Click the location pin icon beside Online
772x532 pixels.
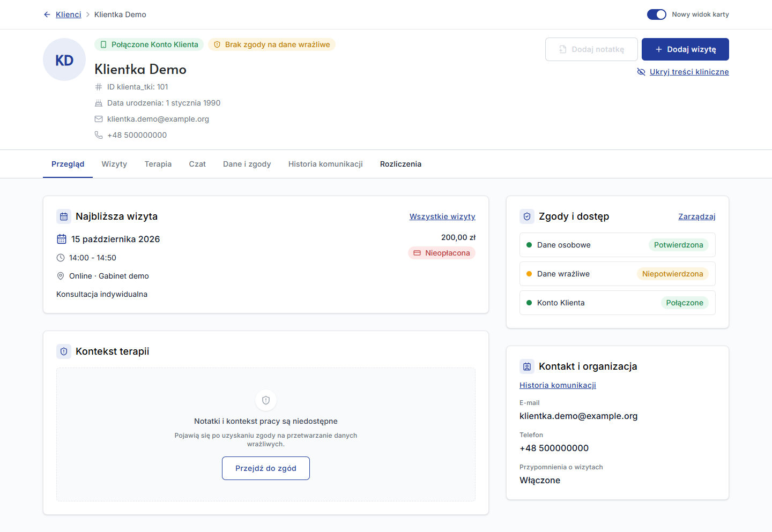click(x=61, y=276)
